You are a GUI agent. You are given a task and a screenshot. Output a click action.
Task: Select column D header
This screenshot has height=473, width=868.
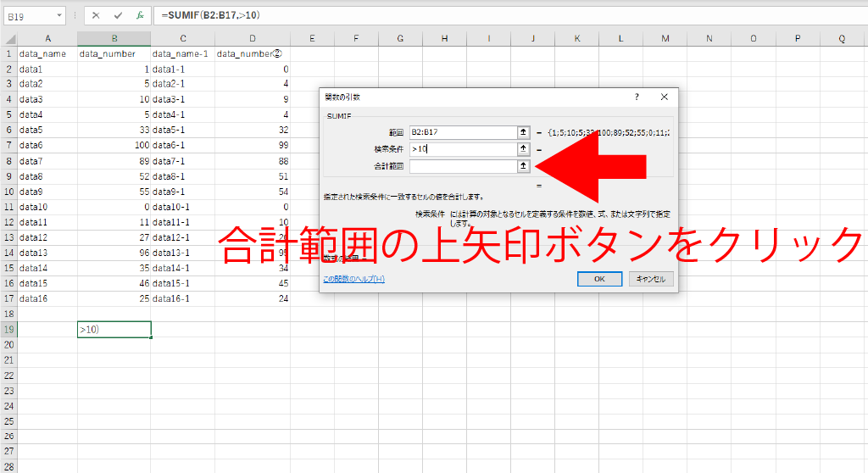click(253, 38)
